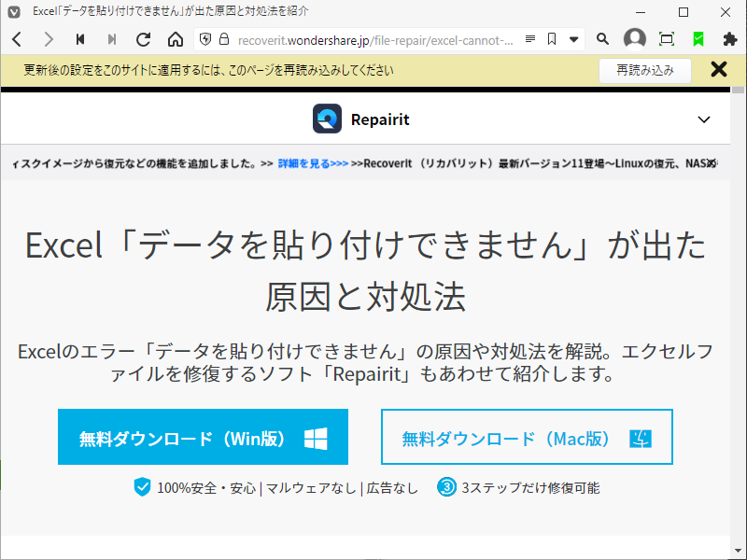Open the user profile avatar
Image resolution: width=747 pixels, height=560 pixels.
635,39
